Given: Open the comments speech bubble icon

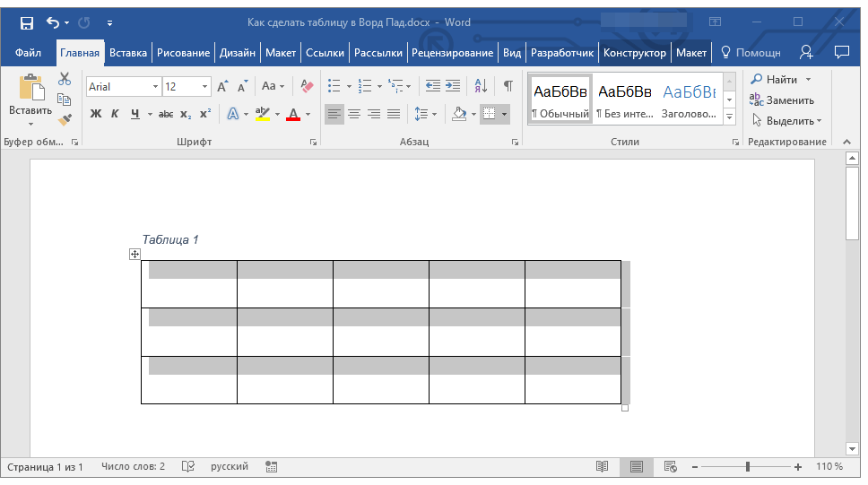Looking at the screenshot, I should [841, 53].
